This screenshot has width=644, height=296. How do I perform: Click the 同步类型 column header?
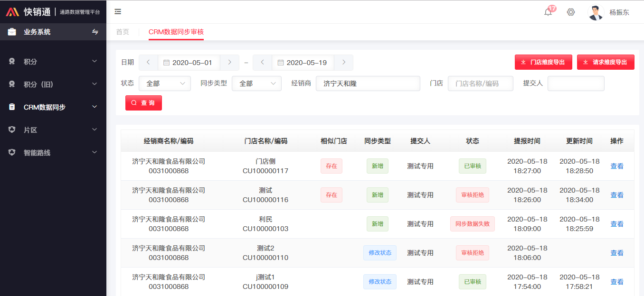pos(378,141)
